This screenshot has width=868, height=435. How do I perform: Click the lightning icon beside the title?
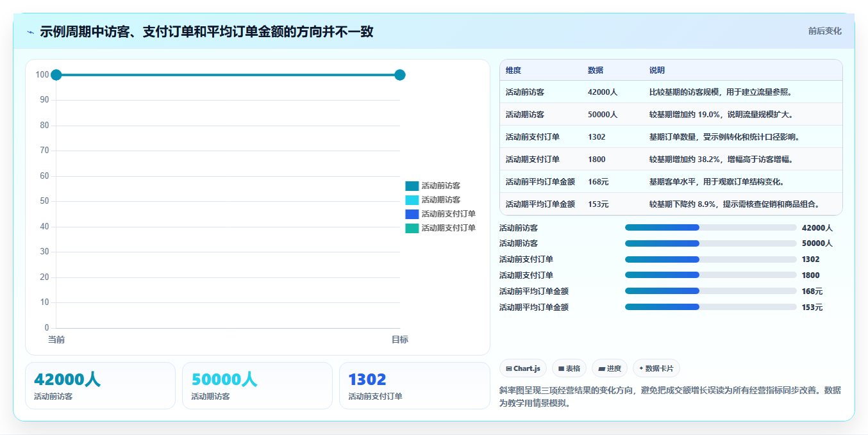[x=31, y=32]
